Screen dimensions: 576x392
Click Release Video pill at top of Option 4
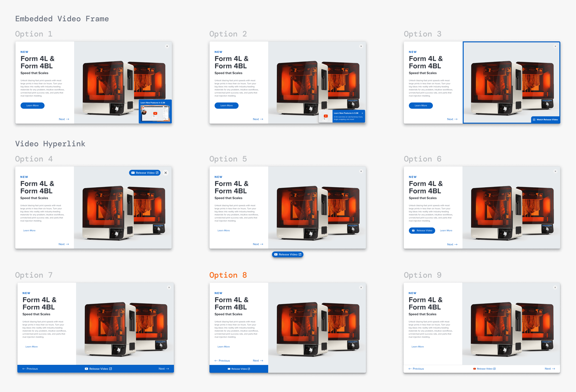[145, 173]
